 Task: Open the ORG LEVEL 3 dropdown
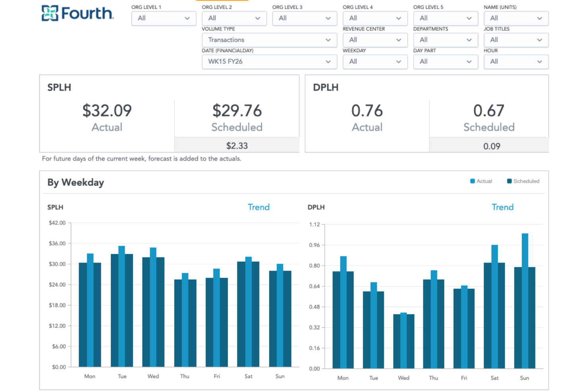pyautogui.click(x=305, y=18)
